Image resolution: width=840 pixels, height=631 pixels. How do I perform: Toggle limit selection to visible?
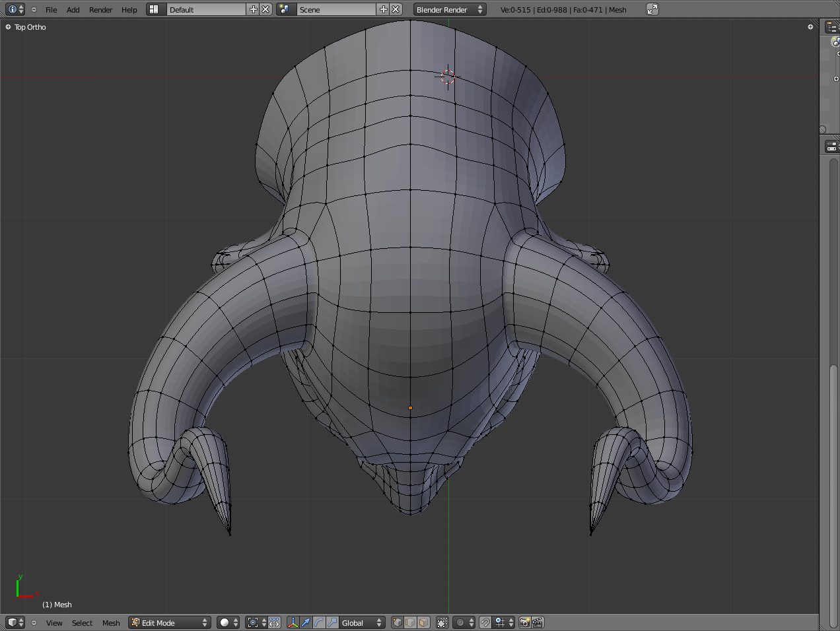pyautogui.click(x=442, y=622)
